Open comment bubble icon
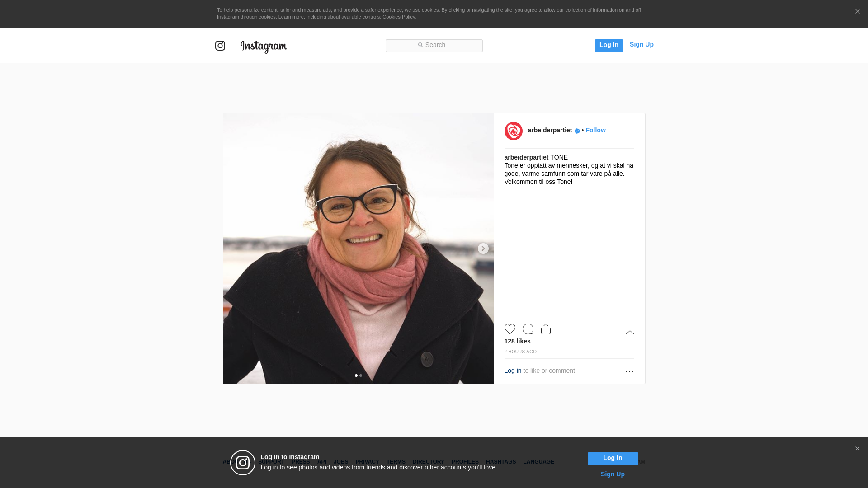Image resolution: width=868 pixels, height=488 pixels. 528,329
